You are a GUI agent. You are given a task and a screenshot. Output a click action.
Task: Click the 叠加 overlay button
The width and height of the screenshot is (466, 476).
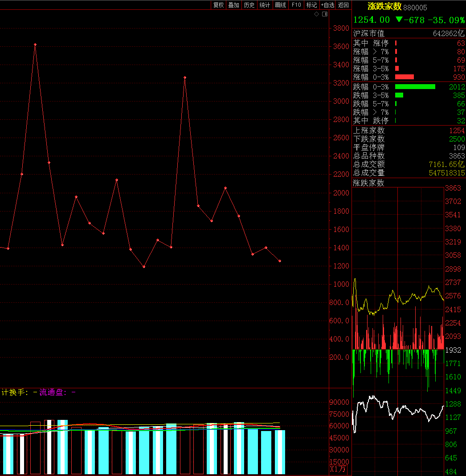point(233,5)
